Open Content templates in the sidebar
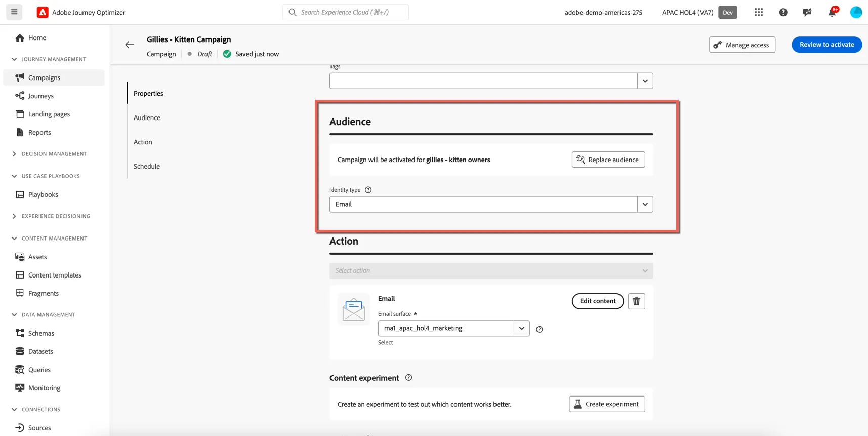Viewport: 868px width, 436px height. coord(55,275)
